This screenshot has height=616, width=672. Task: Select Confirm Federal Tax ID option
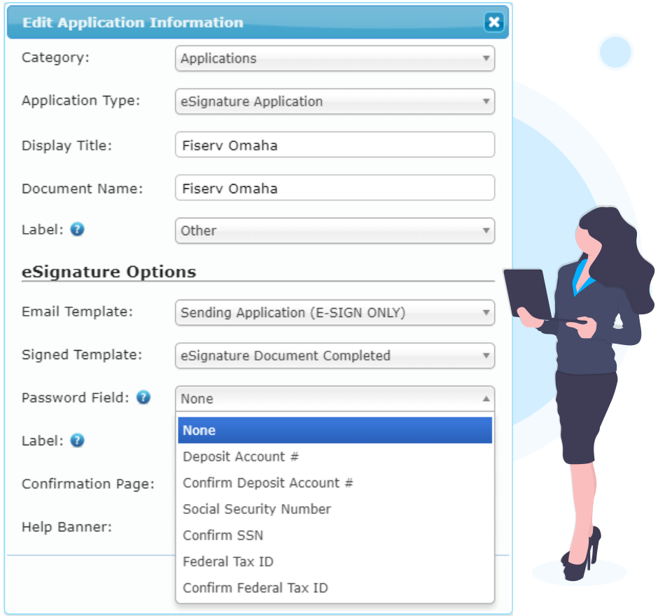(335, 587)
